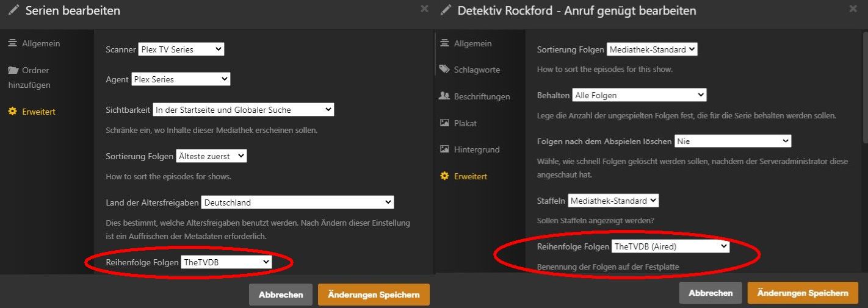
Task: Expand Reihenfolge Folgen TheTVDB (Aired) dropdown
Action: (670, 246)
